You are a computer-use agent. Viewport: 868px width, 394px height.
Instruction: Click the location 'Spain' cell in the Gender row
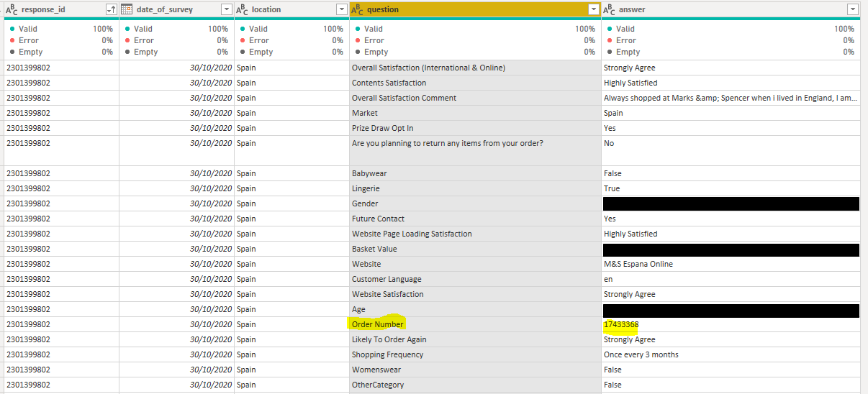(x=291, y=203)
